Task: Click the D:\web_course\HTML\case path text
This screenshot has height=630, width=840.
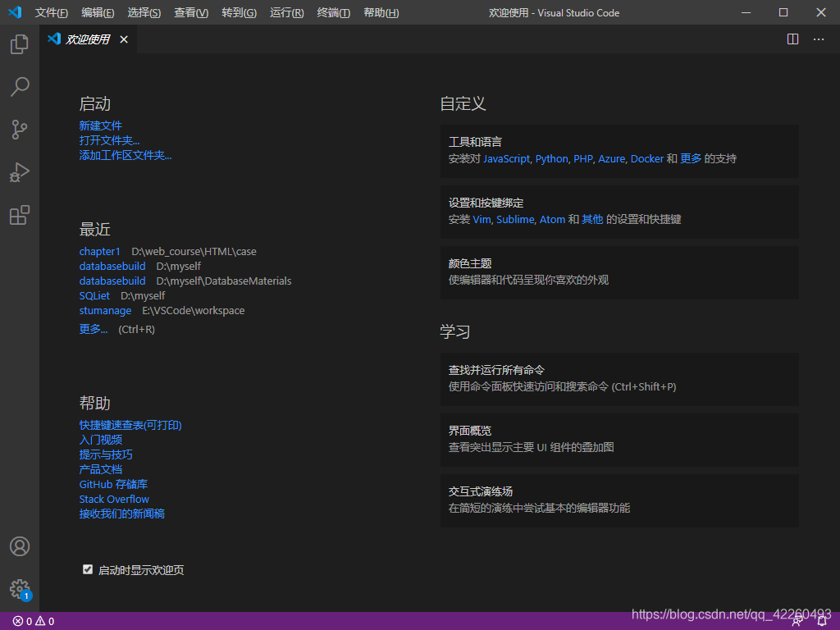Action: [194, 251]
